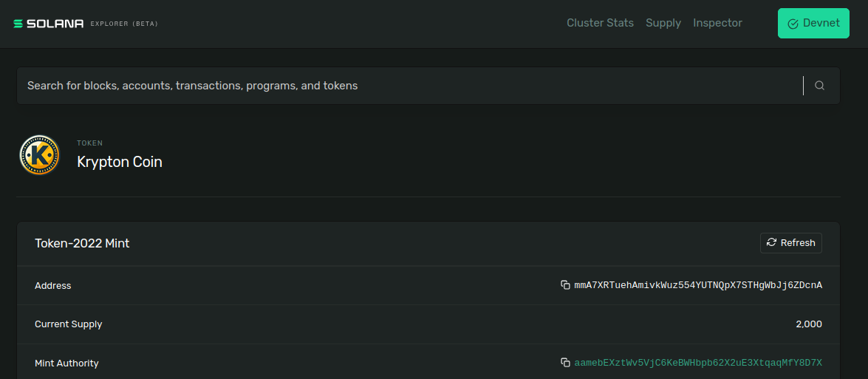Click the Krypton Coin title
This screenshot has width=868, height=379.
coord(120,162)
